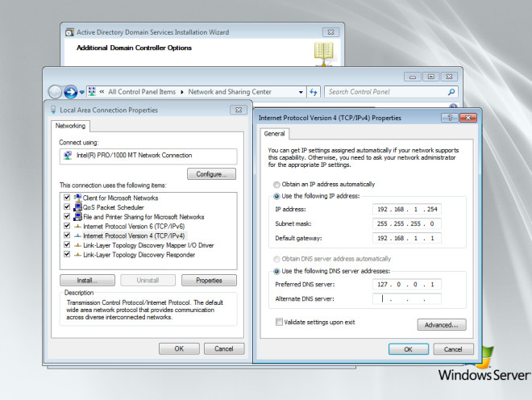Check Validate settings upon exit

279,322
